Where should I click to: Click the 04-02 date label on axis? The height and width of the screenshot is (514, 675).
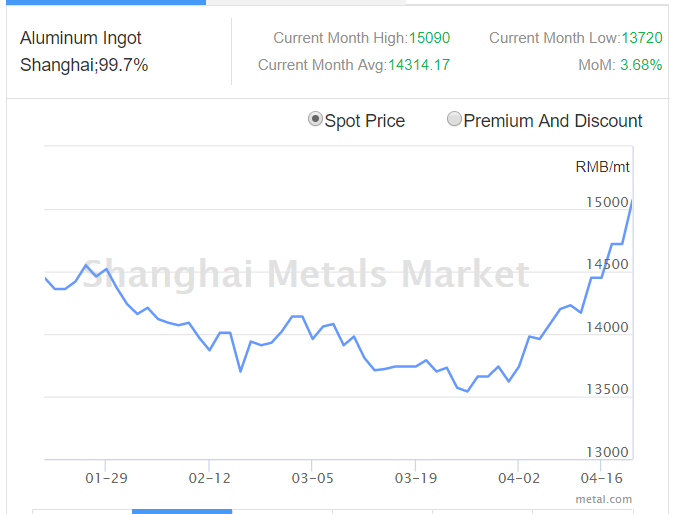(518, 479)
